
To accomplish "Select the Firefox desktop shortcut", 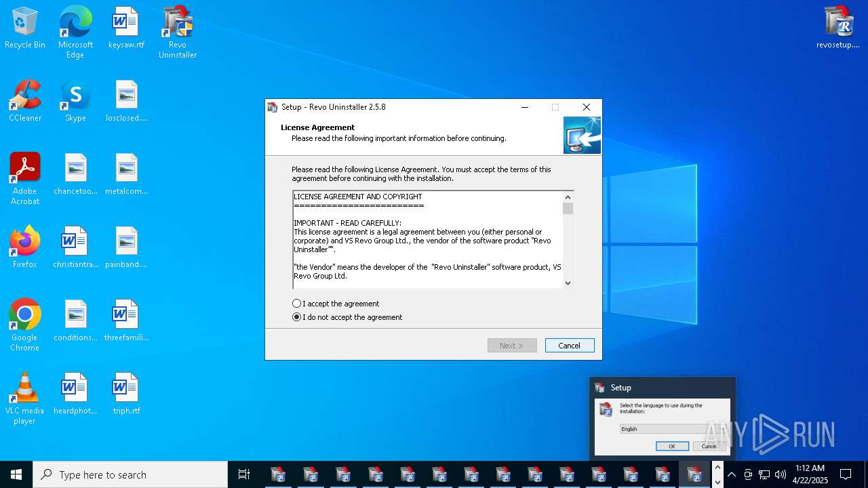I will pyautogui.click(x=25, y=248).
